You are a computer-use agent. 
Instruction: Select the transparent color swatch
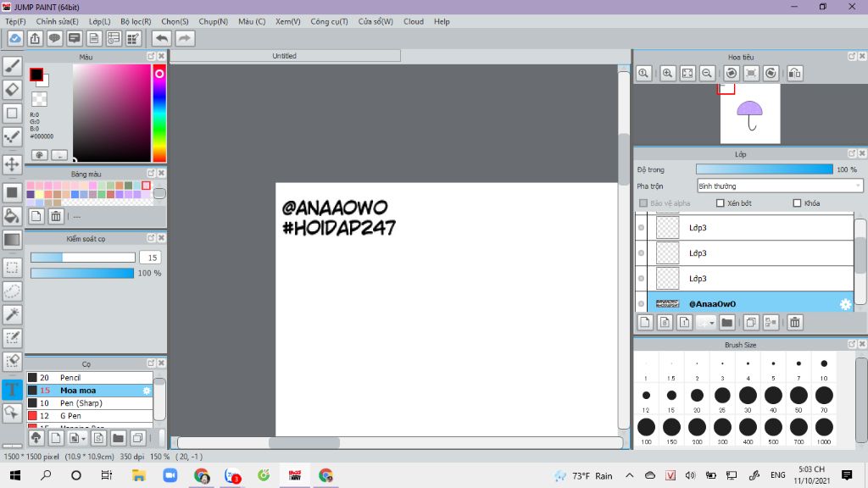(39, 99)
